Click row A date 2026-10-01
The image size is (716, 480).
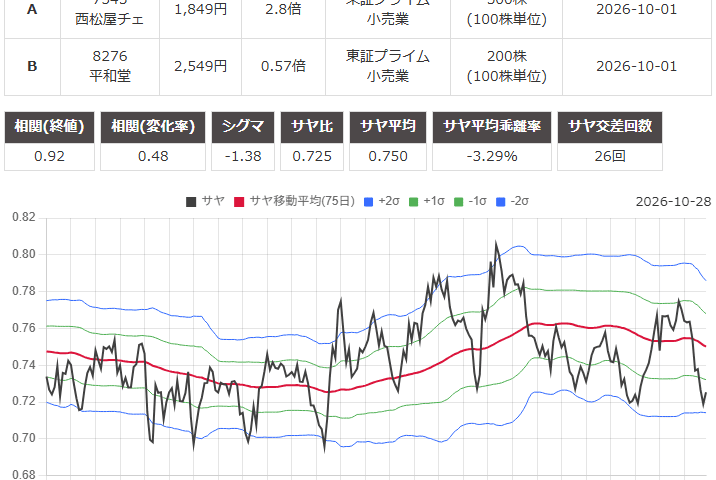coord(637,10)
